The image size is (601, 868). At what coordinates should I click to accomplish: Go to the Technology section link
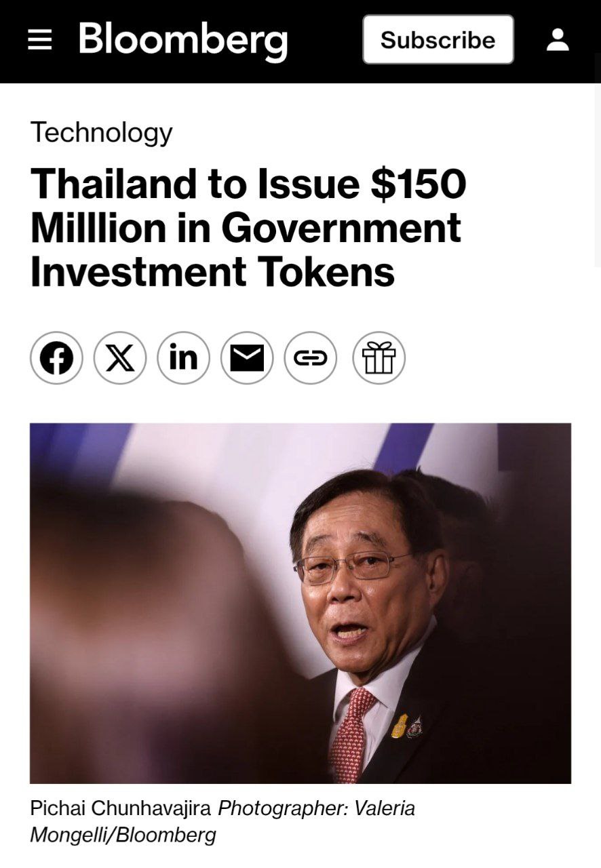(101, 132)
